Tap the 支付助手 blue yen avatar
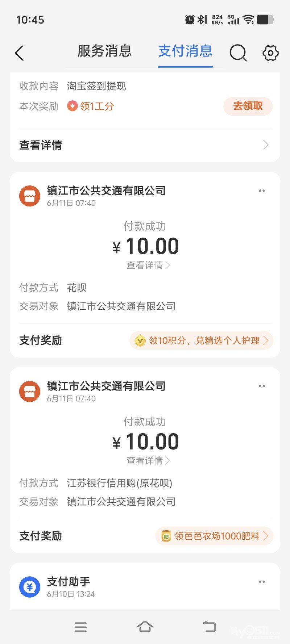This screenshot has width=290, height=644. click(30, 587)
